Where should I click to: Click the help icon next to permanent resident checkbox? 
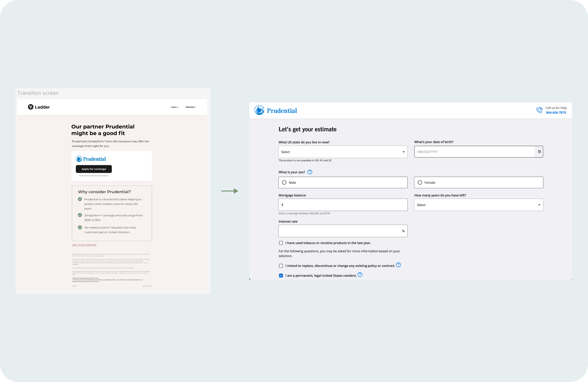click(360, 275)
